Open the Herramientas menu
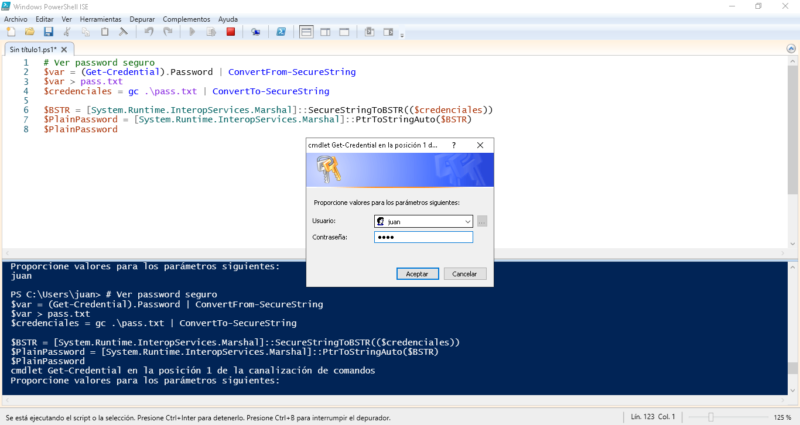 [101, 19]
